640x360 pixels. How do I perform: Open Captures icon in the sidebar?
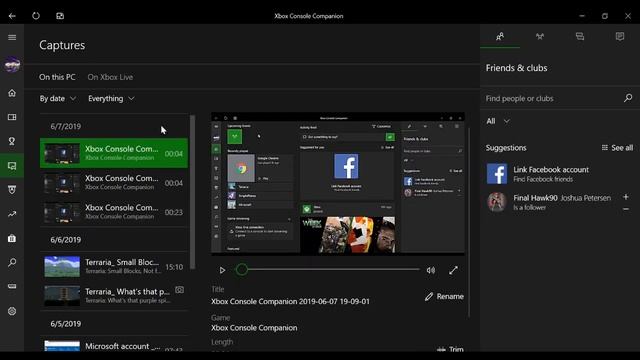[12, 166]
